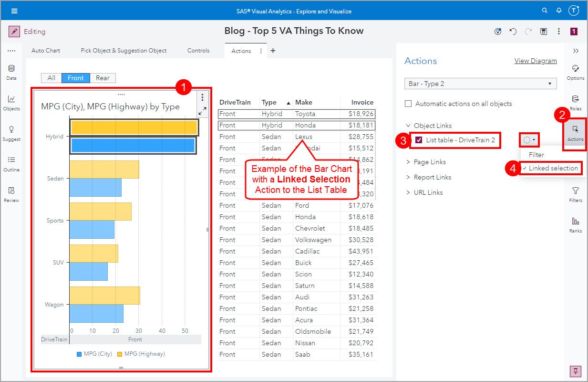
Task: Open the Outline panel
Action: (10, 164)
